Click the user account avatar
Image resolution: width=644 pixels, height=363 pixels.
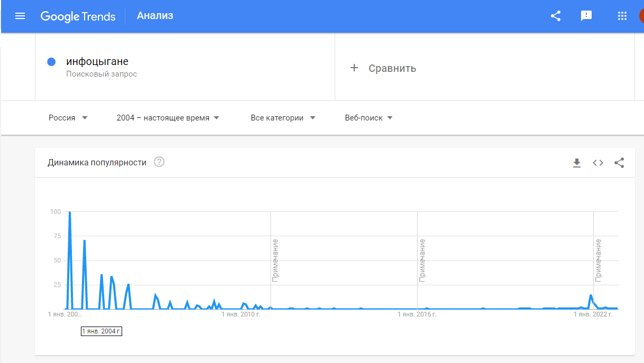coord(639,16)
